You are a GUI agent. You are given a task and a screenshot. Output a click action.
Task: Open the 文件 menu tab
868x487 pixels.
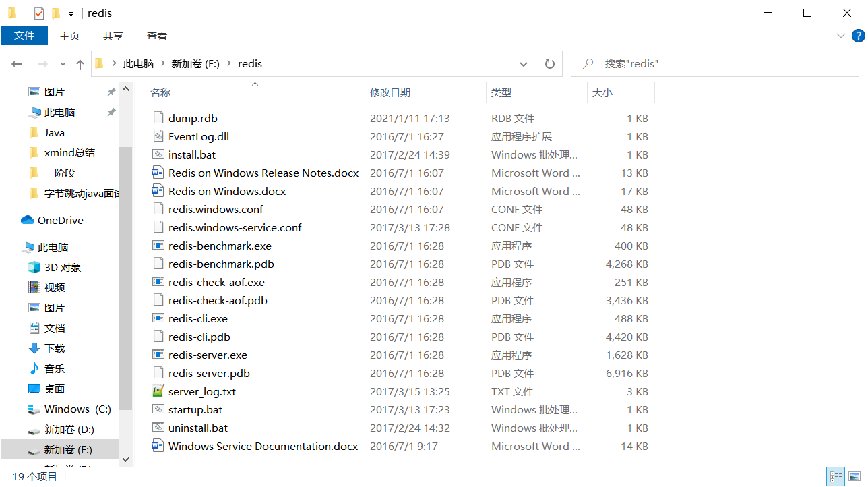[24, 36]
